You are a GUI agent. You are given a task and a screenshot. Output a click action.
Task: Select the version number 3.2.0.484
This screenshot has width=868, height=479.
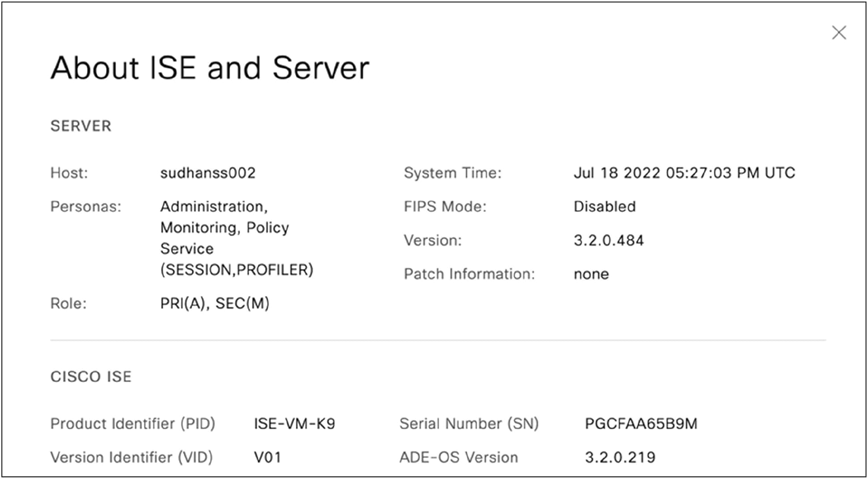point(608,241)
